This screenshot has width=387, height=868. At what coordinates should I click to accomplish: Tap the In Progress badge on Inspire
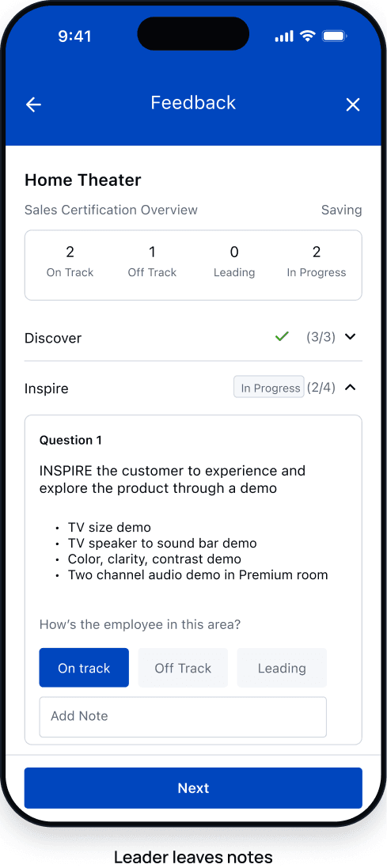coord(269,388)
